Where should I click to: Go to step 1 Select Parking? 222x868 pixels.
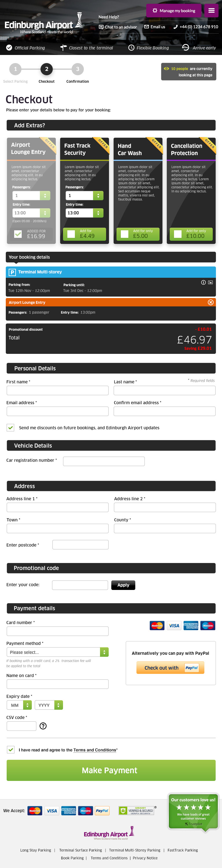tap(15, 69)
